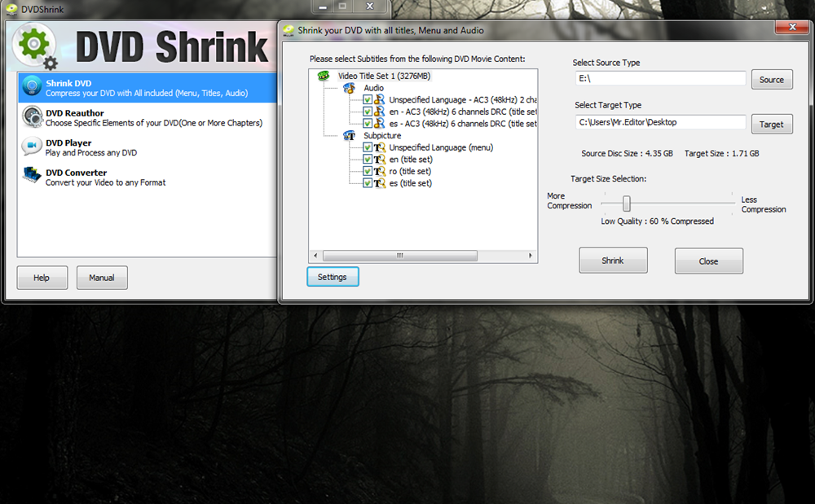Viewport: 815px width, 504px height.
Task: Uncheck the ro (title set) subtitle checkbox
Action: click(x=368, y=171)
